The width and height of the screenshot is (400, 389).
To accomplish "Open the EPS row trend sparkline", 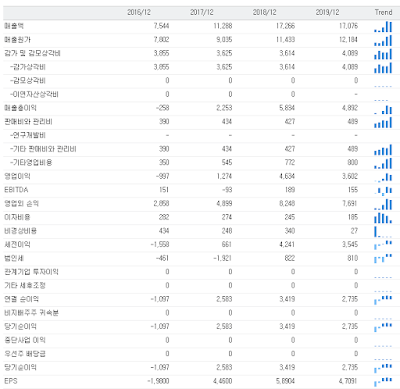I will (383, 382).
